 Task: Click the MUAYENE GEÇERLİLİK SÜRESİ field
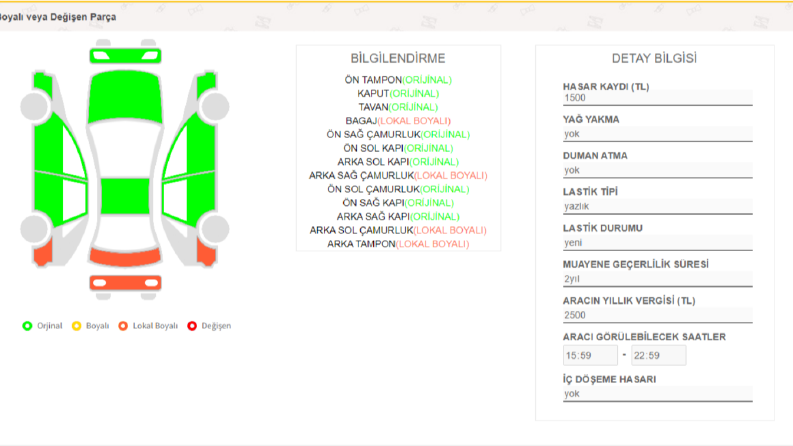click(657, 279)
